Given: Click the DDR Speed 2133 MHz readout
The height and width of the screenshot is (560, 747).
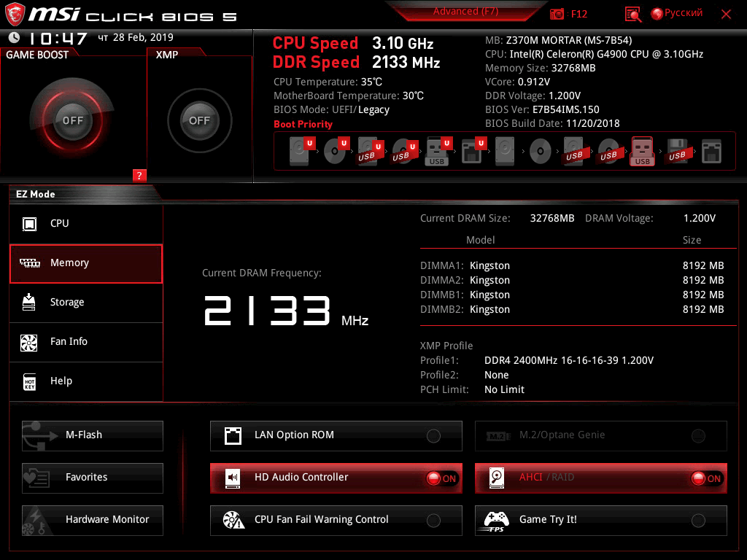Looking at the screenshot, I should pos(356,63).
